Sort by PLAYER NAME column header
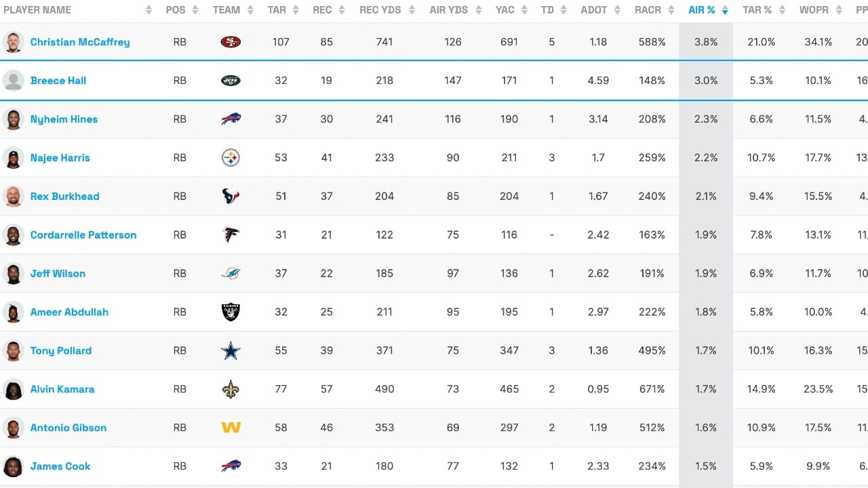 (37, 10)
